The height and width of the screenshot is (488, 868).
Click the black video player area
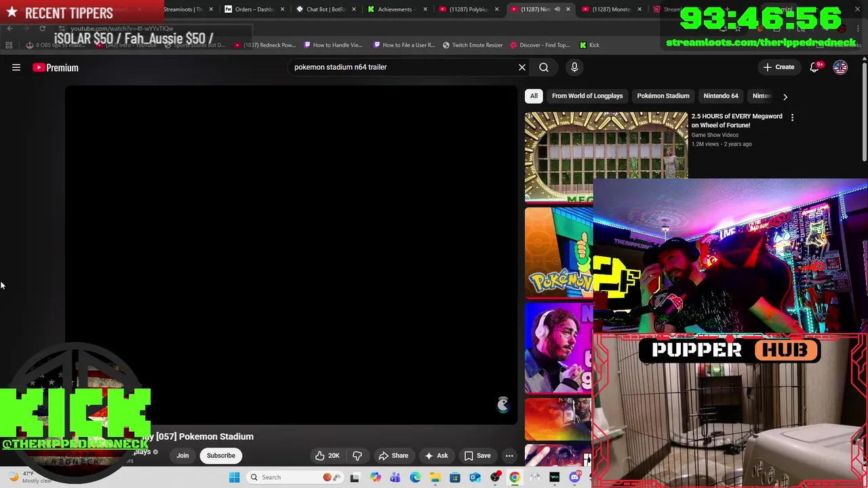click(x=291, y=254)
